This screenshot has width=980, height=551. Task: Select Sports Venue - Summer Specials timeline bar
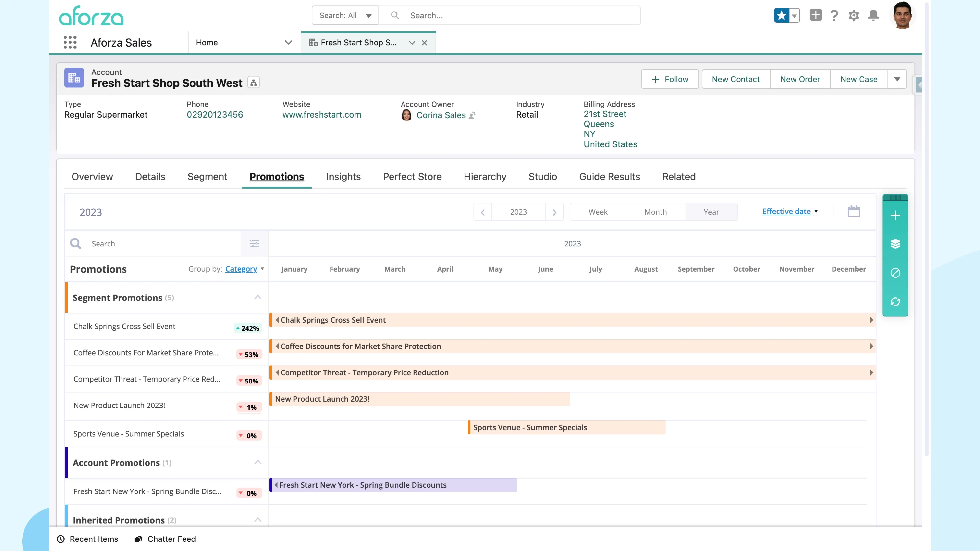click(x=567, y=427)
